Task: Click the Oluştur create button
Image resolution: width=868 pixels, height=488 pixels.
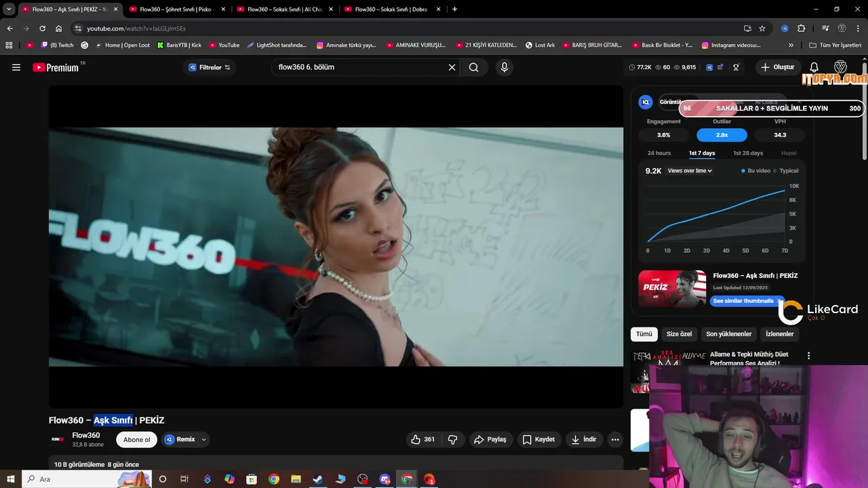Action: click(x=777, y=67)
